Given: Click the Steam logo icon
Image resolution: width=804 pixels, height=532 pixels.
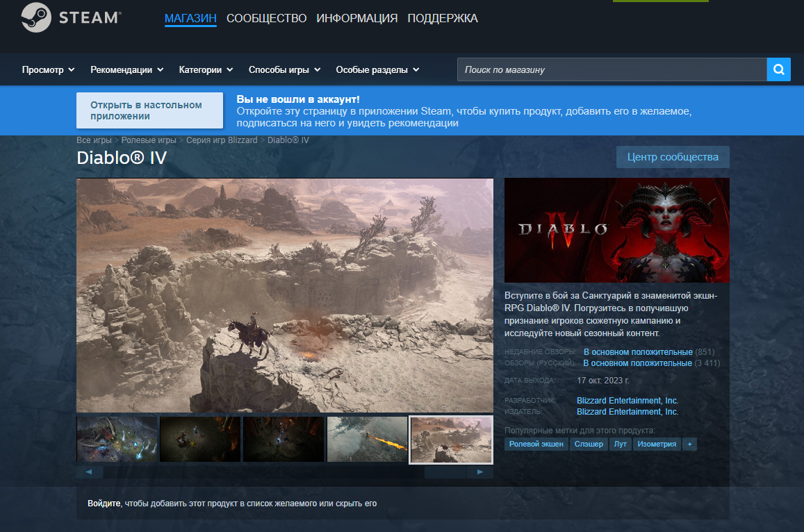Looking at the screenshot, I should coord(36,17).
